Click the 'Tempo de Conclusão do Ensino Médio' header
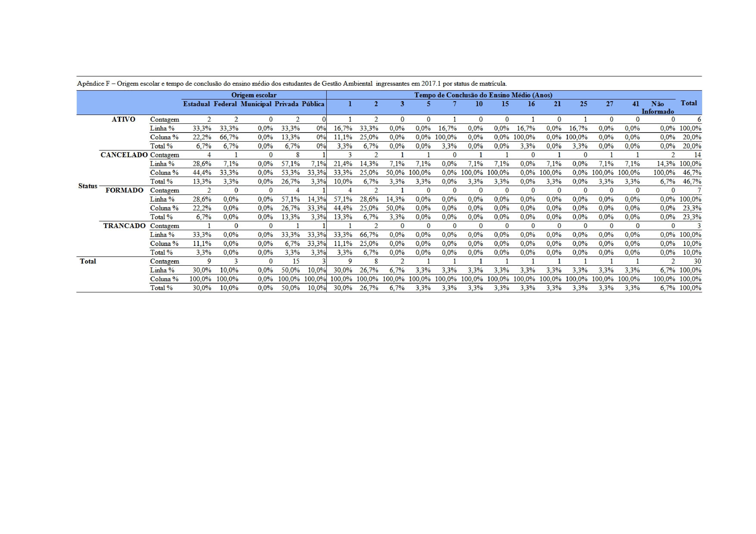 (483, 95)
